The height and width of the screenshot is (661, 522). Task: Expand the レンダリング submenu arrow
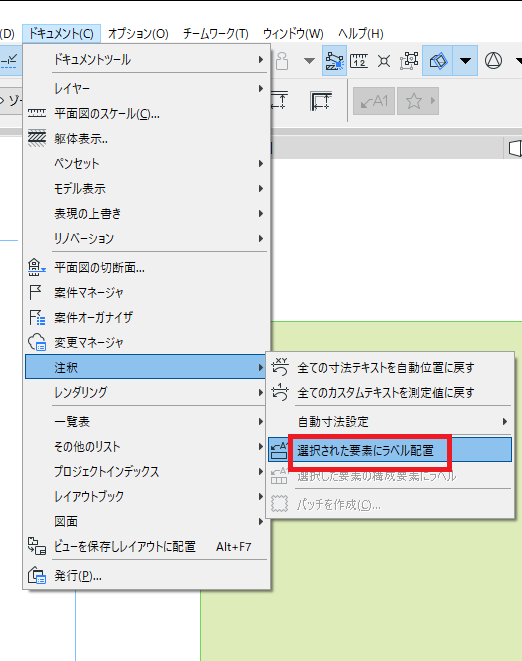pyautogui.click(x=261, y=392)
